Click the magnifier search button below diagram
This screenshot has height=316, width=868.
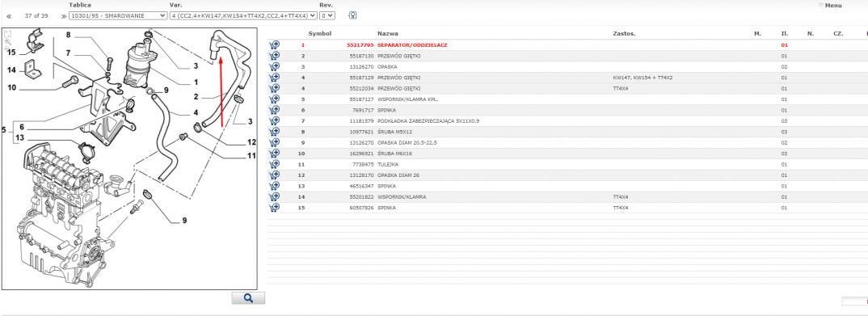[248, 298]
